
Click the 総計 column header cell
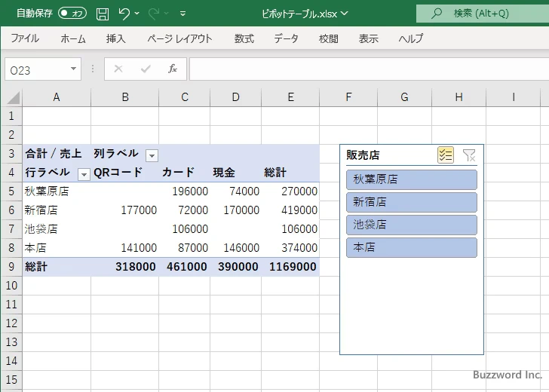290,173
